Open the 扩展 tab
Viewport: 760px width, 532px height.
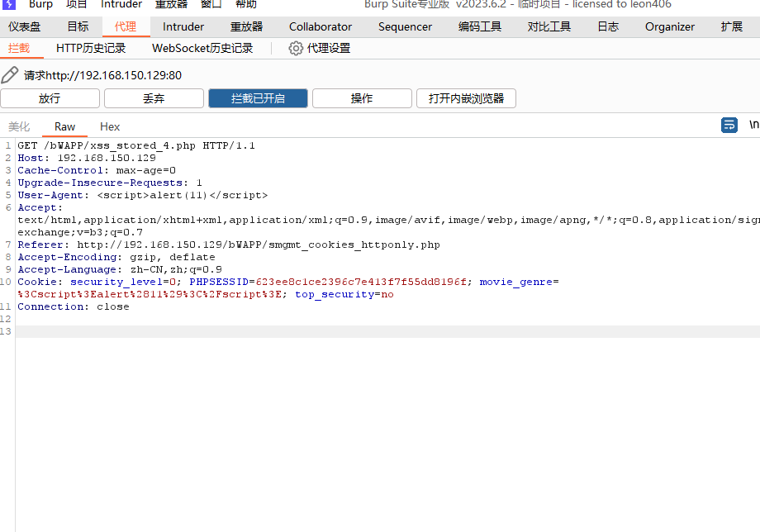pos(731,26)
